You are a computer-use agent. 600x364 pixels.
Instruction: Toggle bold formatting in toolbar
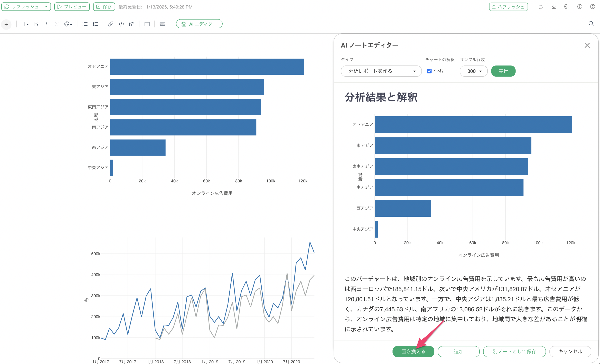[36, 24]
